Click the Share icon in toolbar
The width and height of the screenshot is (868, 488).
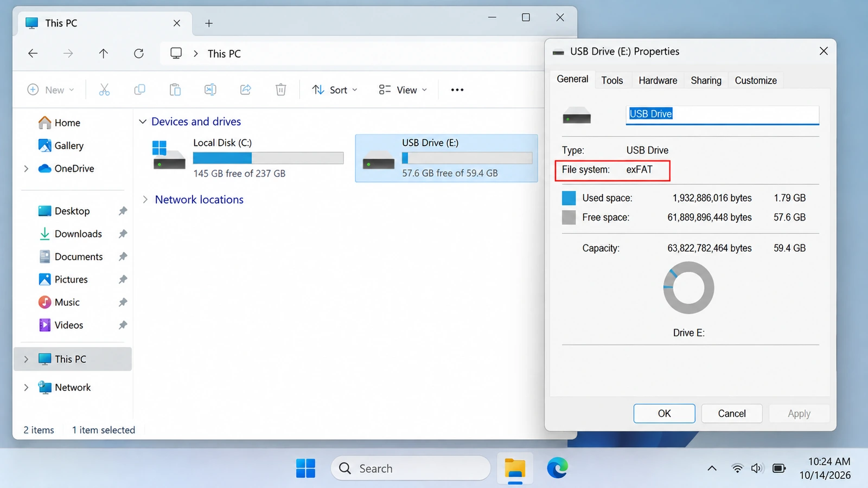coord(246,89)
